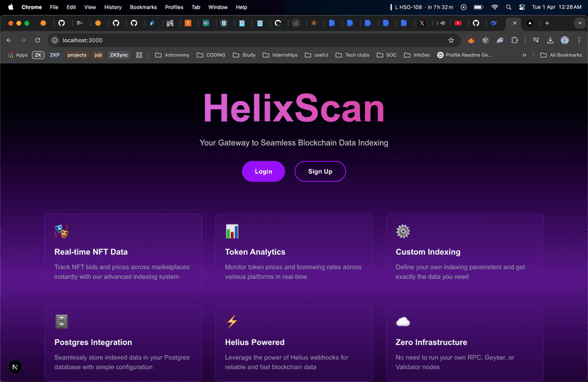Open the projects tab group chip

point(77,55)
